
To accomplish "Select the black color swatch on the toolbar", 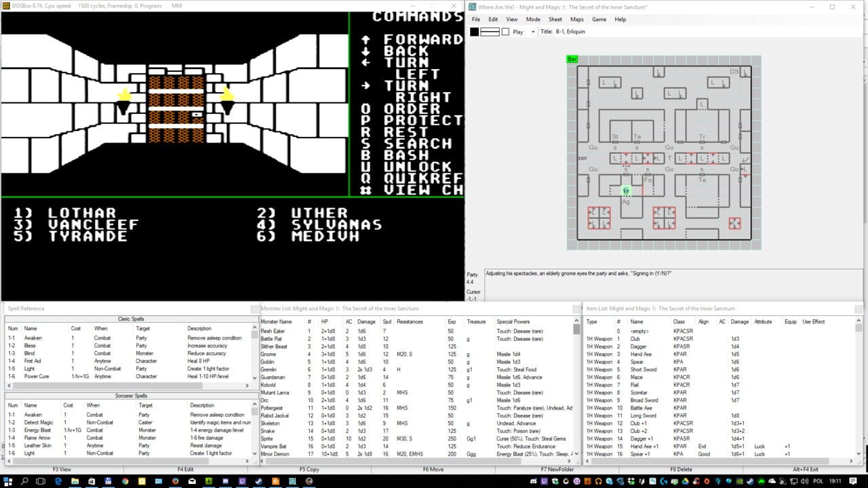I will click(474, 31).
